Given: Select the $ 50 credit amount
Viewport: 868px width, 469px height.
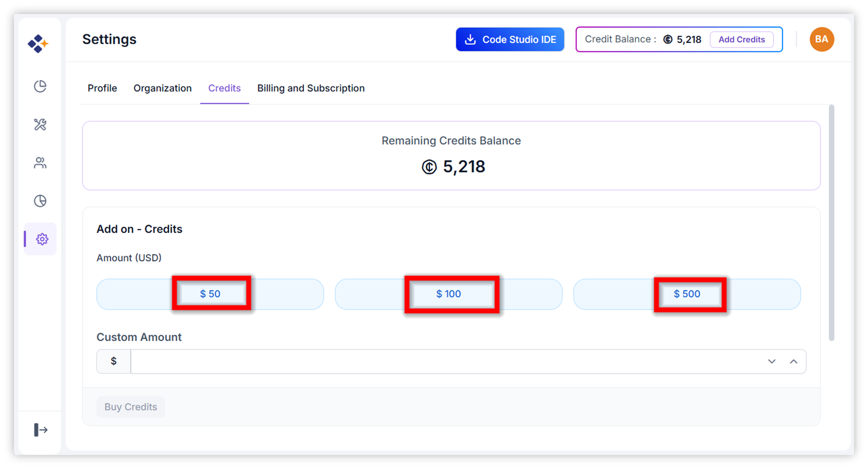Looking at the screenshot, I should (x=210, y=294).
